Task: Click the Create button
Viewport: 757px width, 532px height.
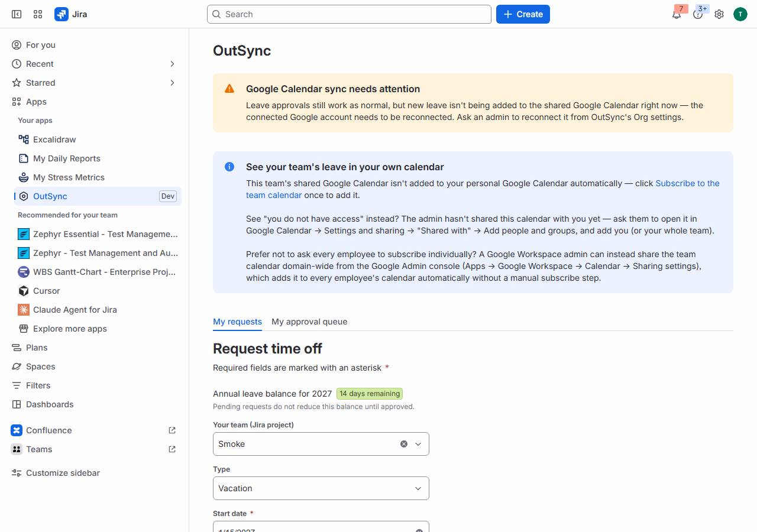Action: coord(523,14)
